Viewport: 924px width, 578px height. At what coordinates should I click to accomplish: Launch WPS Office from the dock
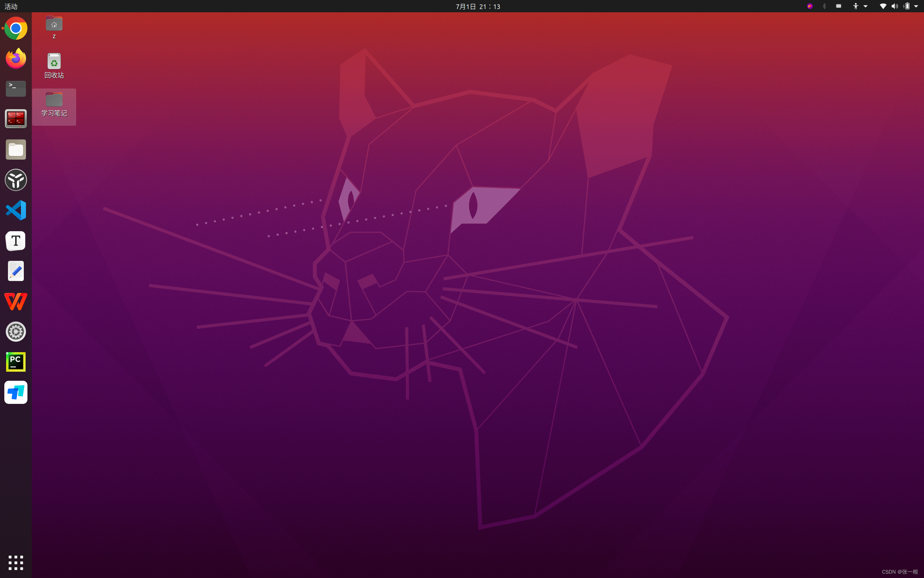point(16,302)
